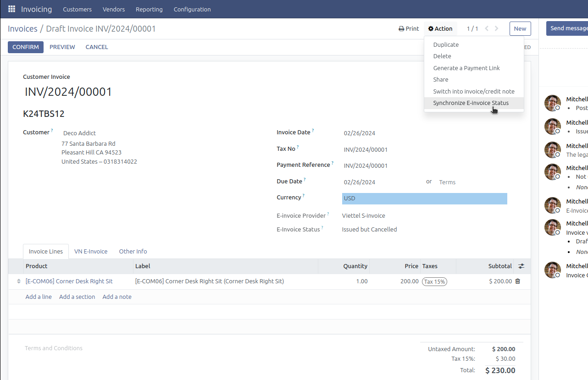Screen dimensions: 588x380
Task: Go to the previous record arrow
Action: pos(487,28)
